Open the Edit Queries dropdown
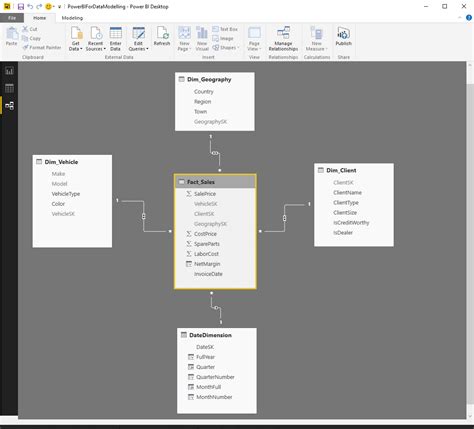 coord(138,39)
